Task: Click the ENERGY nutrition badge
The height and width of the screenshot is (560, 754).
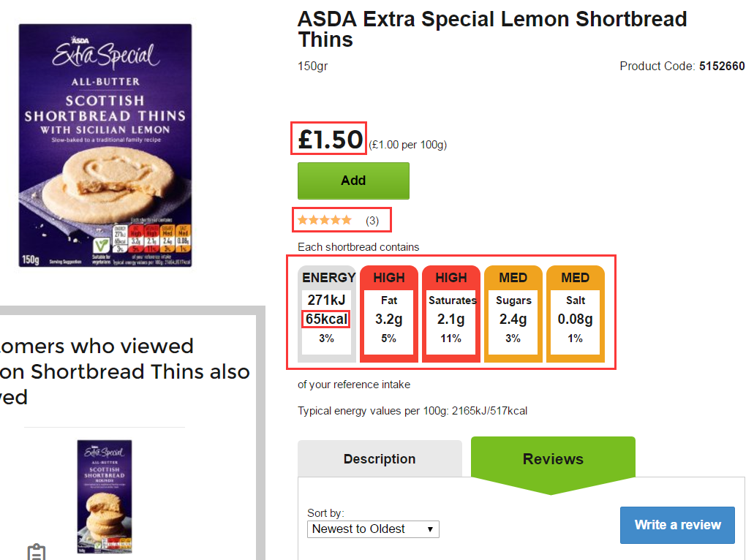Action: pyautogui.click(x=327, y=312)
